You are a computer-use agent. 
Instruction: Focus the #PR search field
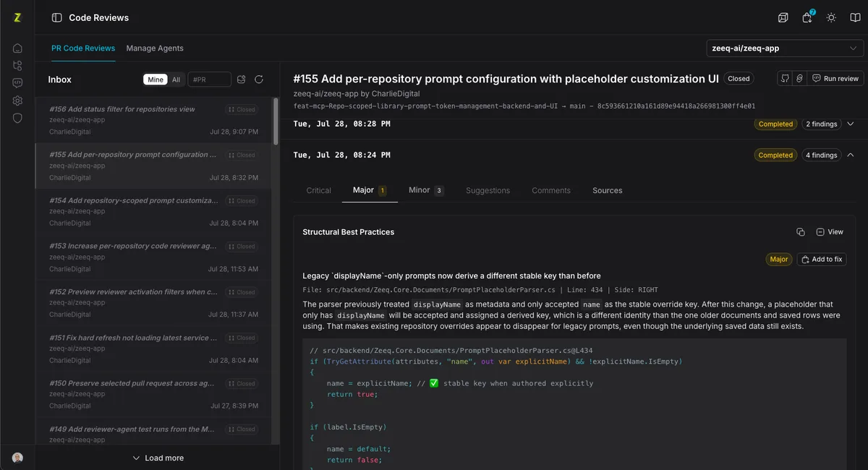tap(209, 80)
